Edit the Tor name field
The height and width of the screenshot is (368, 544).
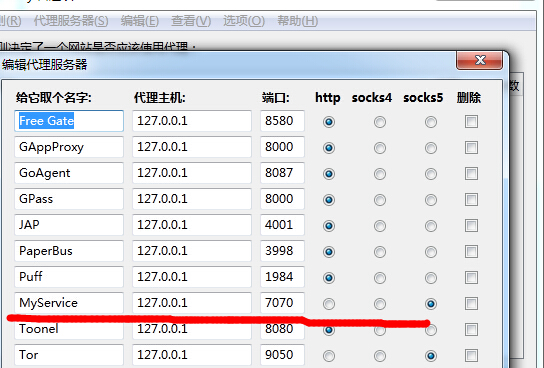click(x=69, y=355)
